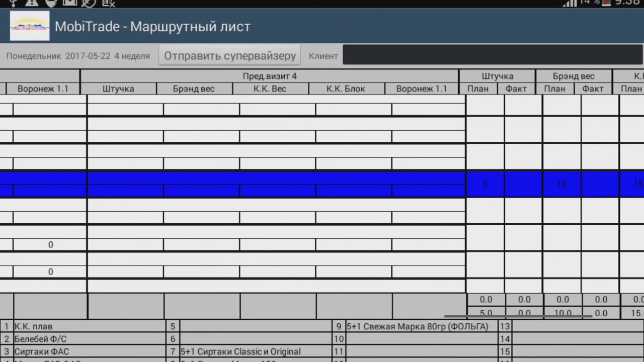Image resolution: width=644 pixels, height=362 pixels.
Task: Tap the empty legend row numbered 13
Action: point(572,326)
